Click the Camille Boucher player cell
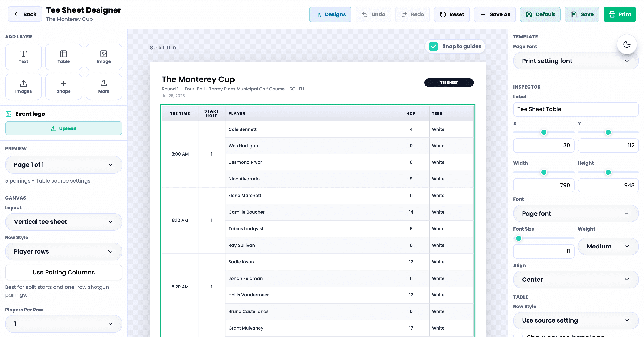The height and width of the screenshot is (337, 644). pyautogui.click(x=309, y=212)
